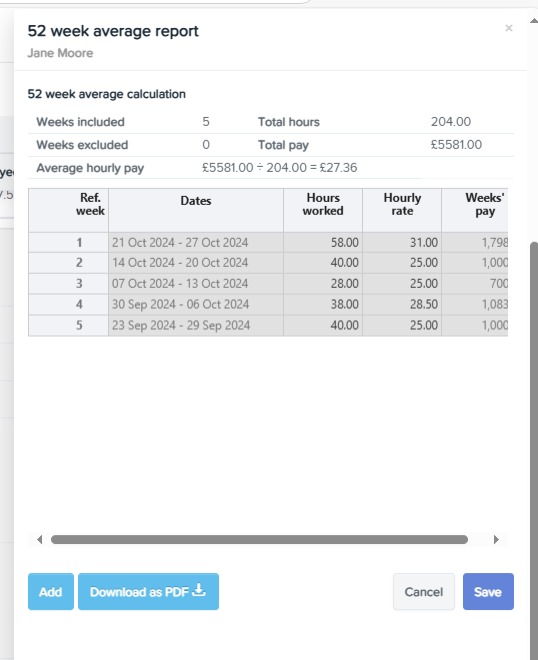Viewport: 538px width, 660px height.
Task: Click hourly rate cell showing 31.00
Action: point(402,242)
